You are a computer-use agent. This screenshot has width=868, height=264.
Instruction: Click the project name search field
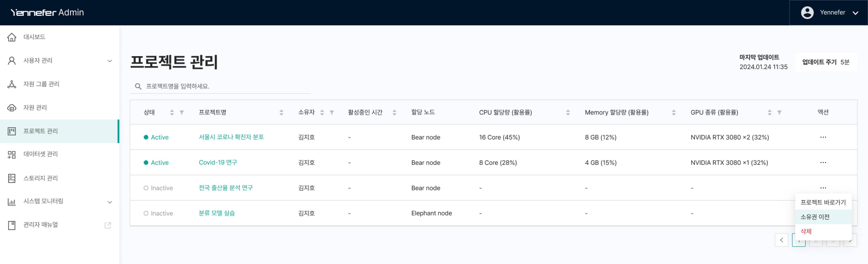[x=222, y=86]
